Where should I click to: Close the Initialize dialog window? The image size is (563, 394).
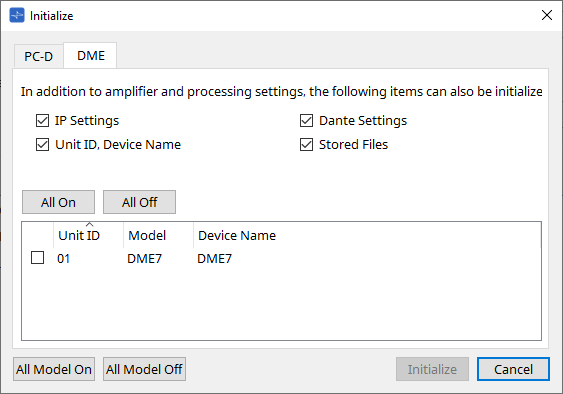click(x=546, y=15)
